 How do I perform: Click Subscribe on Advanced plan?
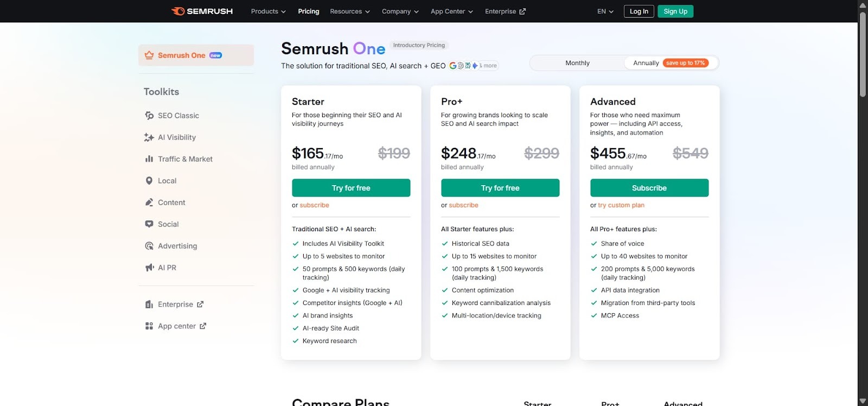pos(649,188)
